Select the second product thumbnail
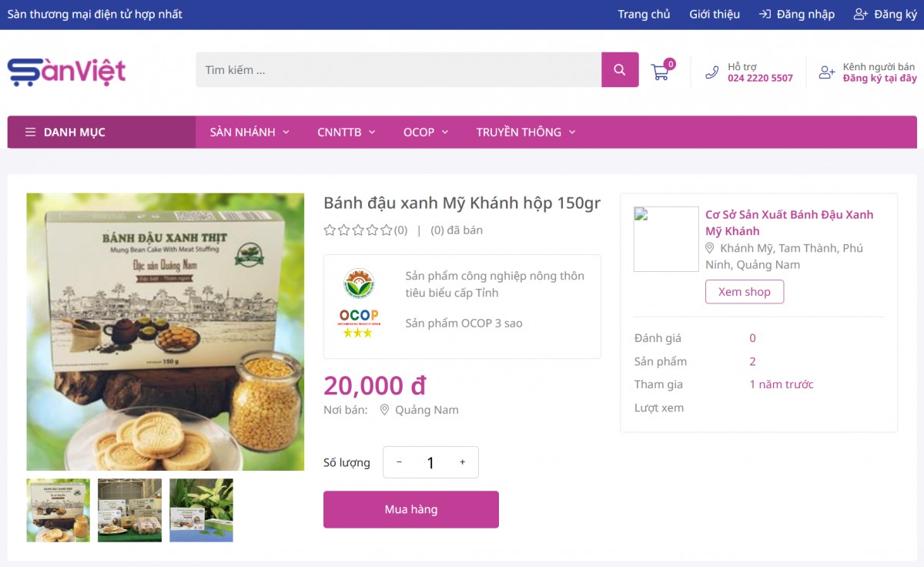Viewport: 924px width, 567px height. 129,510
